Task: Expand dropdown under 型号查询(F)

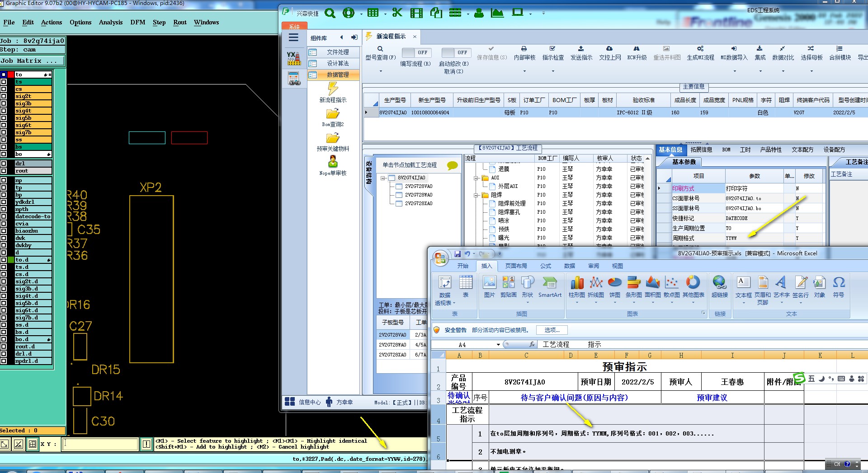Action: [381, 71]
